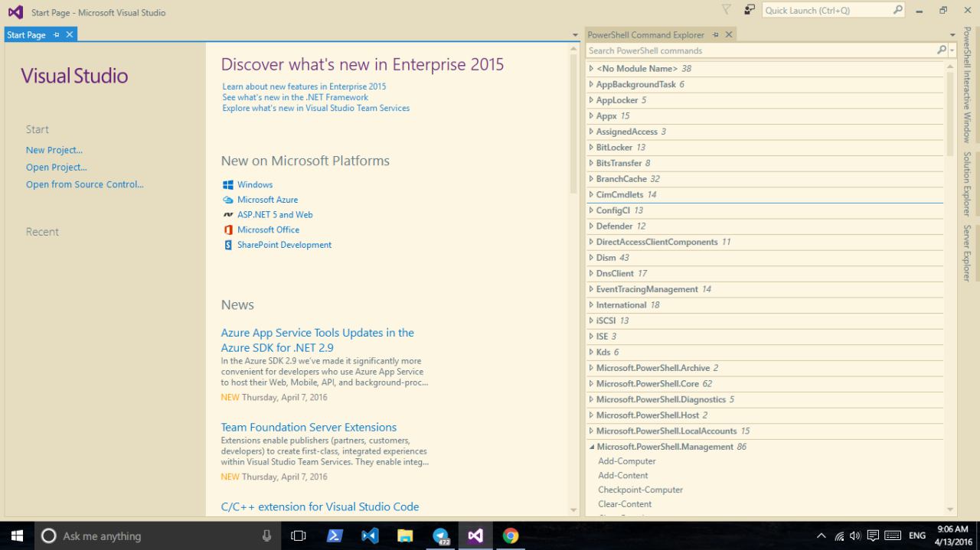Screen dimensions: 980x550
Task: Expand the Defender module
Action: click(x=591, y=226)
